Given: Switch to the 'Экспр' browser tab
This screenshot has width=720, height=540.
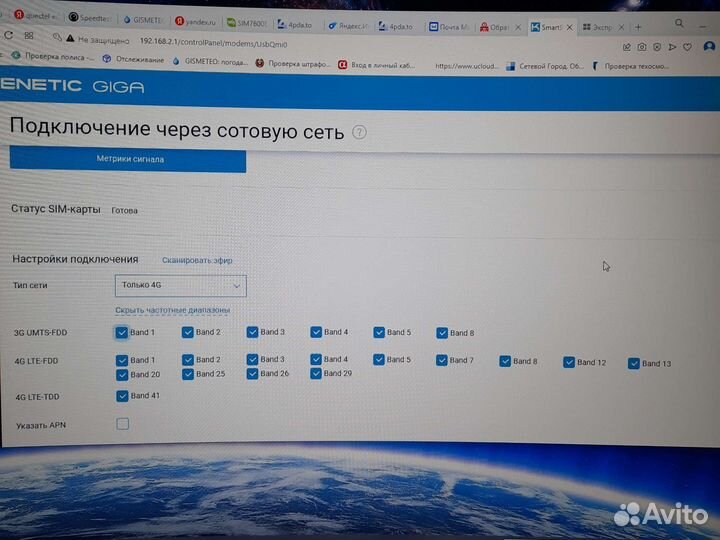Looking at the screenshot, I should pyautogui.click(x=597, y=27).
